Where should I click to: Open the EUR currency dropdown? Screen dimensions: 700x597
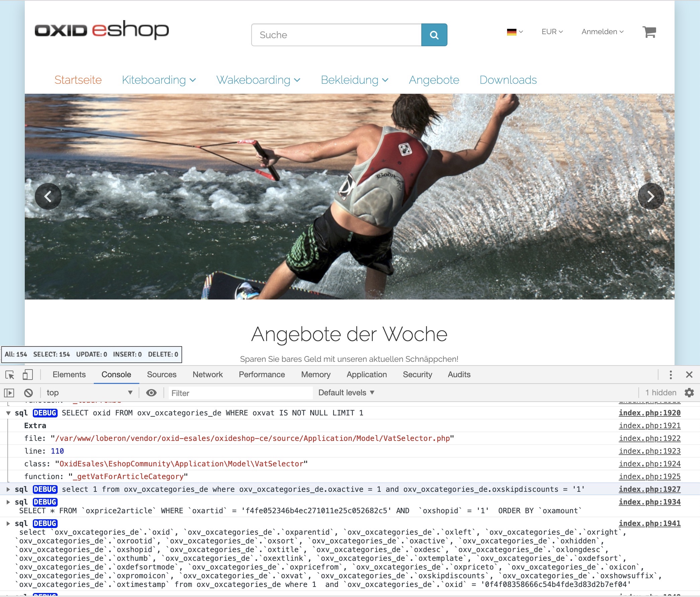pos(552,32)
